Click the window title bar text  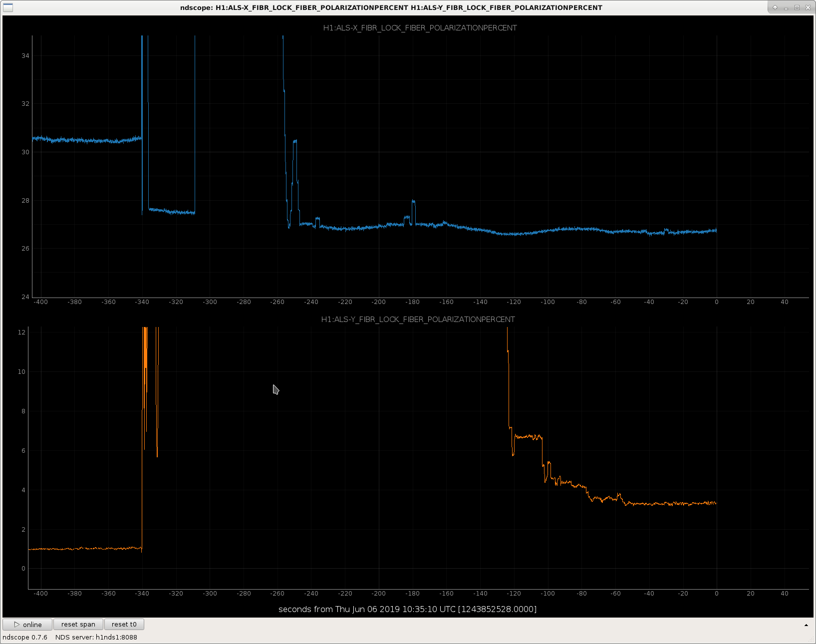point(391,7)
